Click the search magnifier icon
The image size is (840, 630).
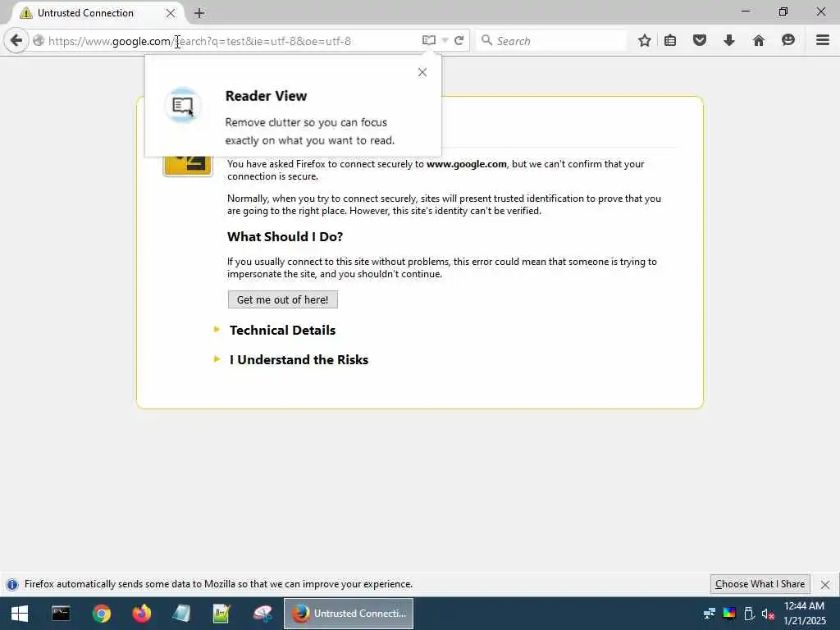tap(486, 41)
